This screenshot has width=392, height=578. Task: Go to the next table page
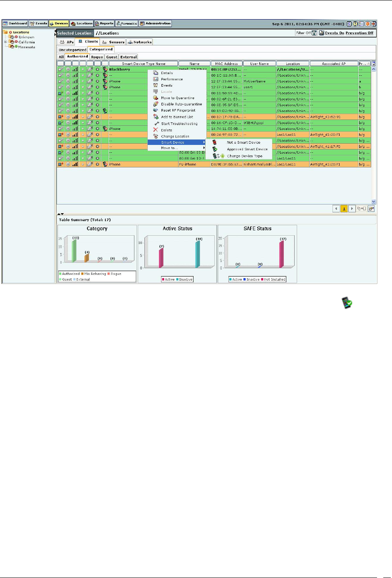point(352,209)
